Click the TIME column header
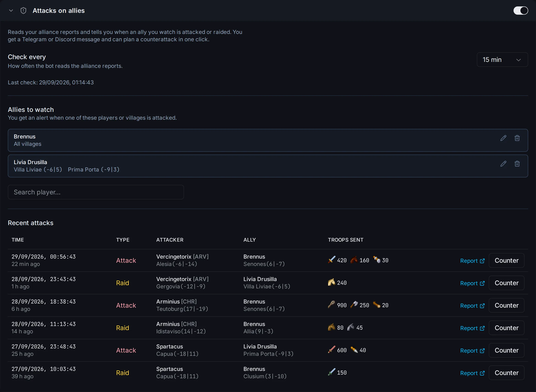The height and width of the screenshot is (392, 536). pyautogui.click(x=18, y=240)
